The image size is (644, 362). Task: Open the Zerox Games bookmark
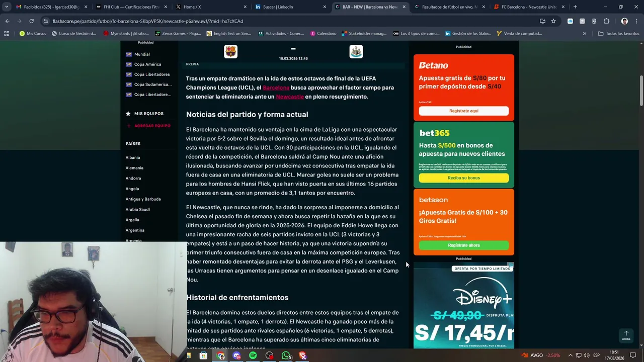[x=178, y=33]
